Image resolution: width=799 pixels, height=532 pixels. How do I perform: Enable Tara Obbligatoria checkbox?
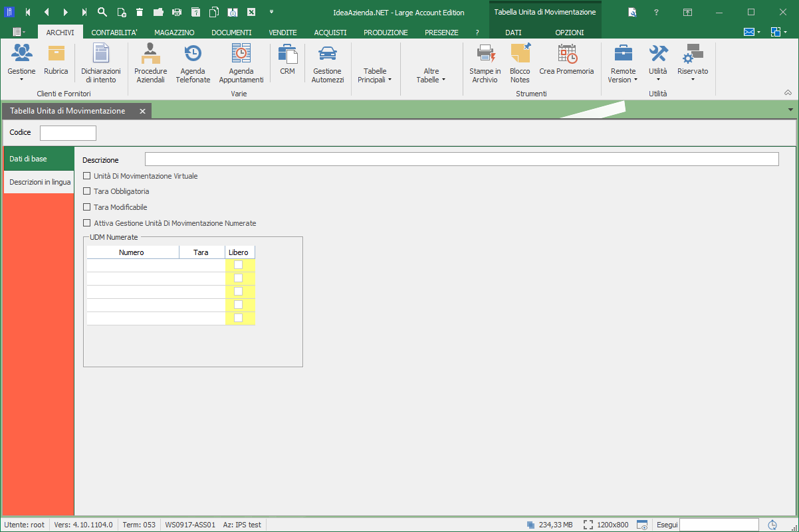pos(86,191)
